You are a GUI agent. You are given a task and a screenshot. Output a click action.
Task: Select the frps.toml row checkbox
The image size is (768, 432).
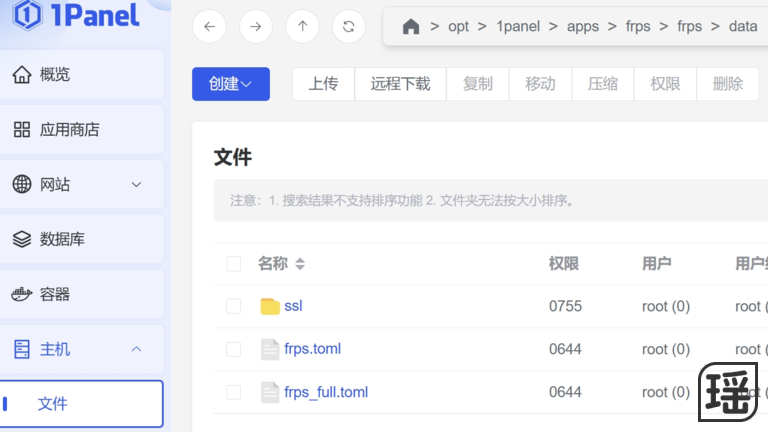tap(233, 349)
